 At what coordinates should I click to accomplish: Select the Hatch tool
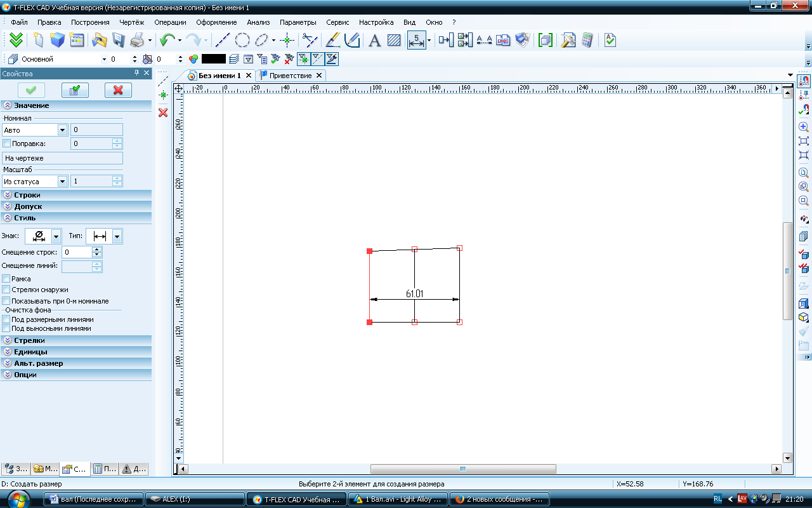(x=394, y=40)
